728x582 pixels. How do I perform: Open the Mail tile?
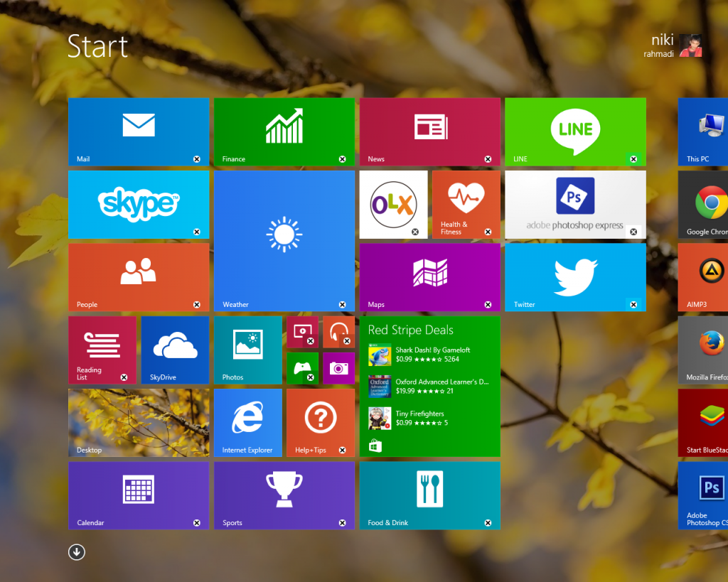pyautogui.click(x=139, y=131)
